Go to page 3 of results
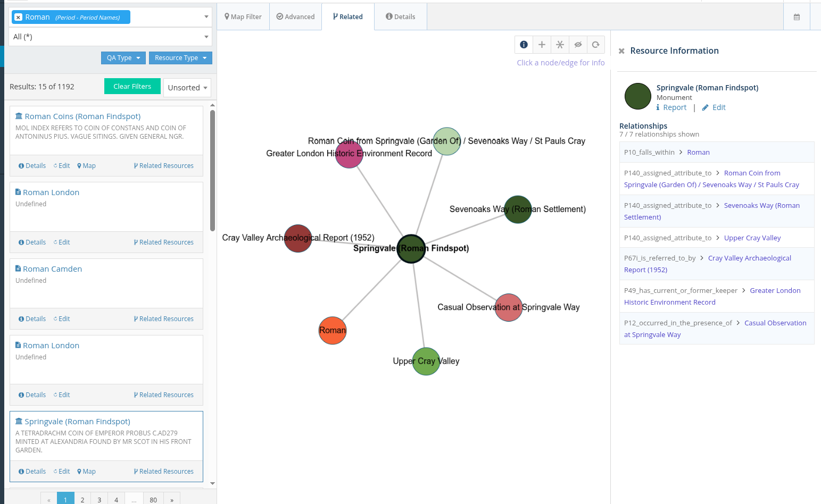Screen dimensions: 821x504 [x=99, y=500]
